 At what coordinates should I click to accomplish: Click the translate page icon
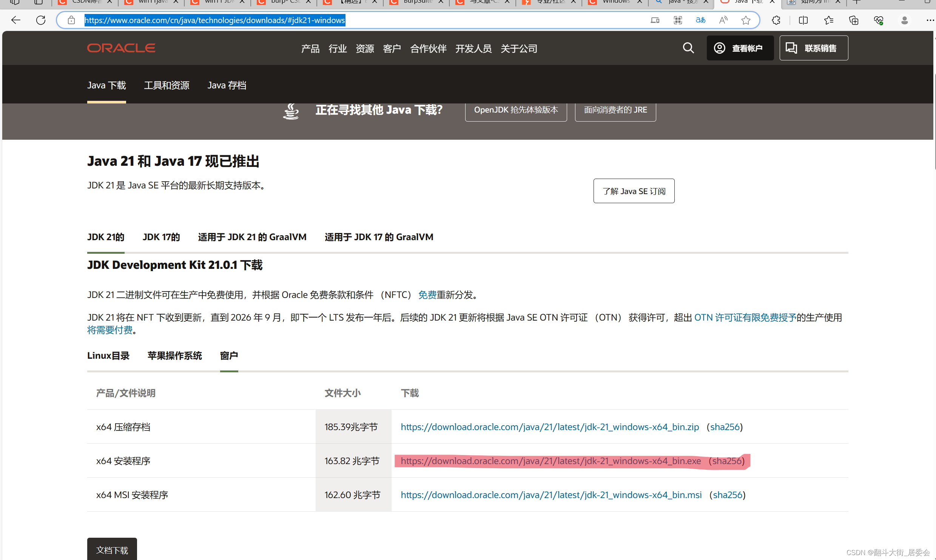700,20
